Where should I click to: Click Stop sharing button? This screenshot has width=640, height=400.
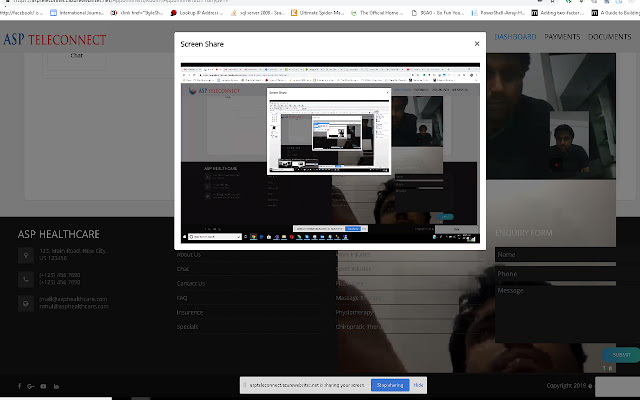click(390, 385)
